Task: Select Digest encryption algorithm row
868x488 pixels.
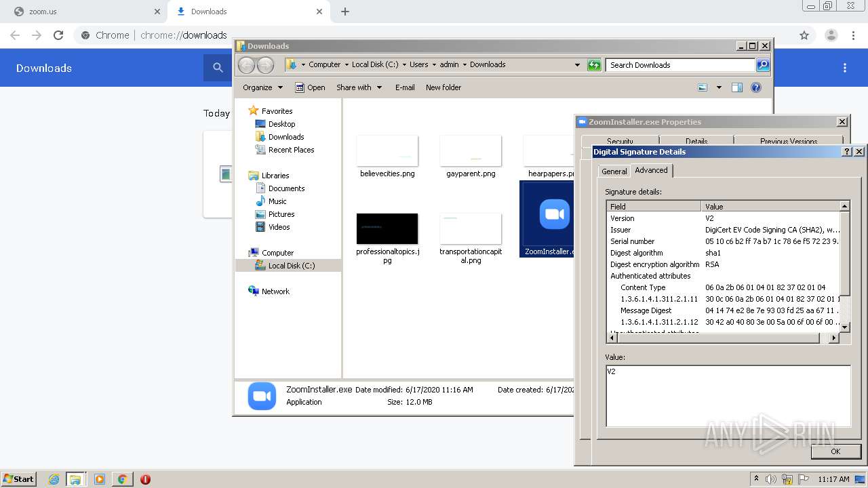Action: (x=723, y=264)
